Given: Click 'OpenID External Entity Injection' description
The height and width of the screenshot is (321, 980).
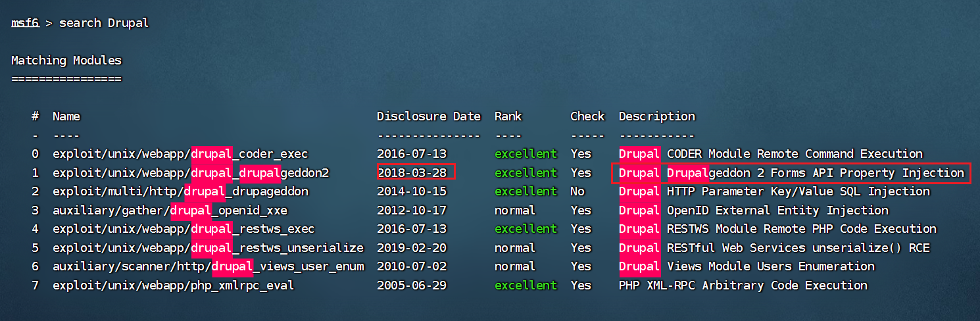Looking at the screenshot, I should [777, 210].
